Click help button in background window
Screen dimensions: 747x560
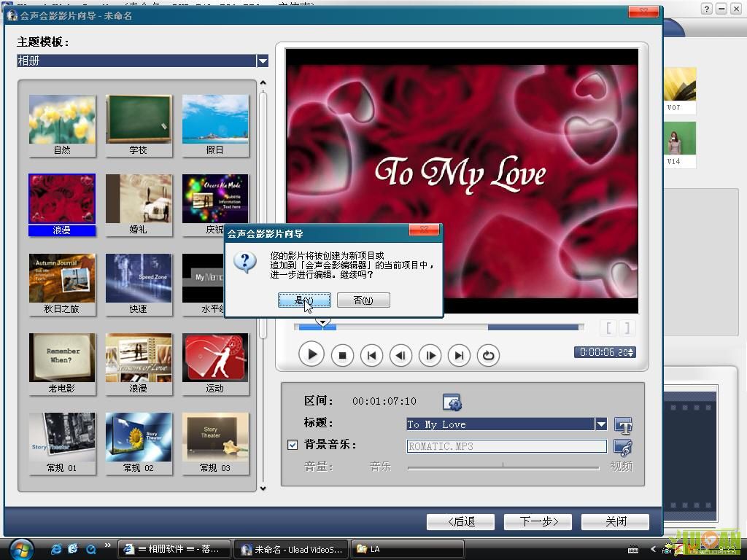(x=706, y=9)
